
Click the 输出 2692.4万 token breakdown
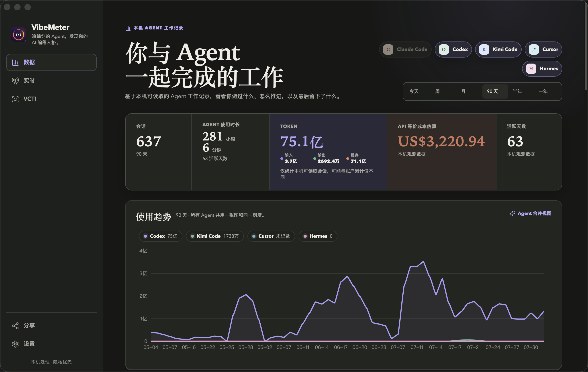[326, 159]
